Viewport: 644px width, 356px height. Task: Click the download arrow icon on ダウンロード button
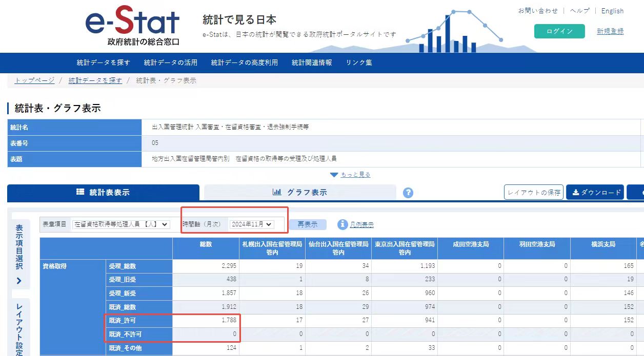(x=575, y=192)
